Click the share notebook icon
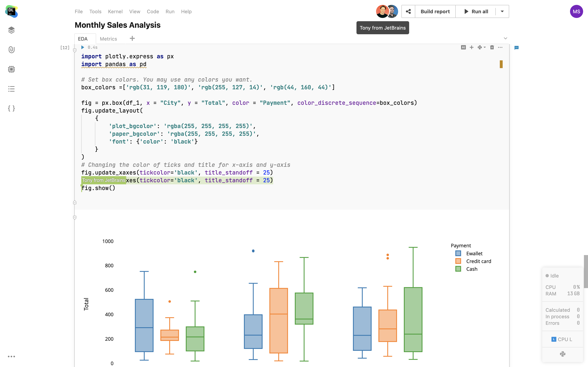Image resolution: width=588 pixels, height=367 pixels. coord(408,11)
